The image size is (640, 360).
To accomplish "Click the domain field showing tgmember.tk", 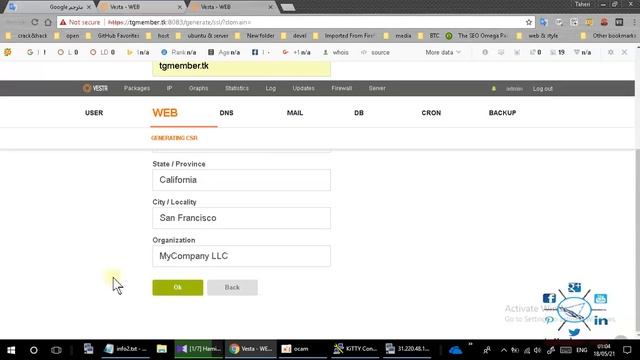I will [242, 68].
